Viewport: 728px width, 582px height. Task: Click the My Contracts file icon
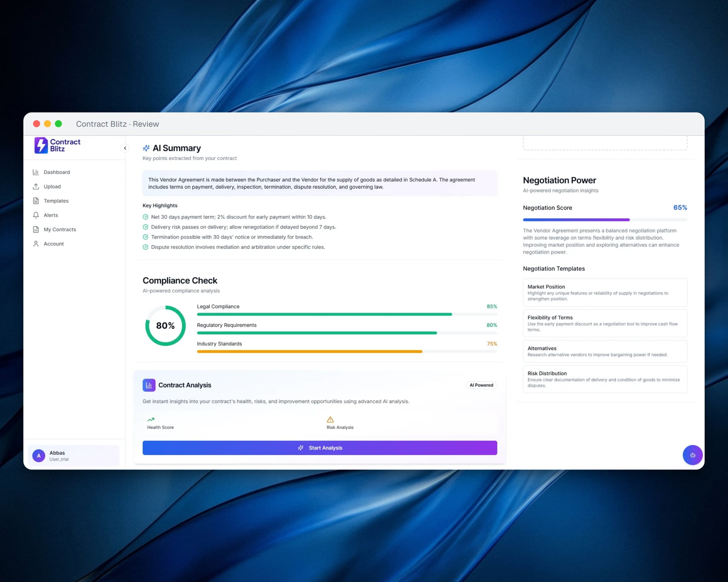36,229
